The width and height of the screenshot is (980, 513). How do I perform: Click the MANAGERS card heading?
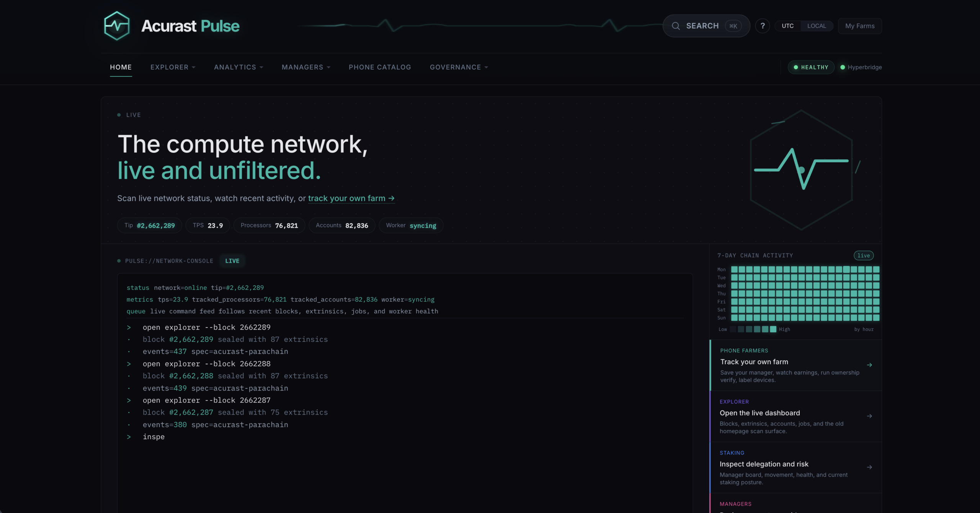click(735, 504)
